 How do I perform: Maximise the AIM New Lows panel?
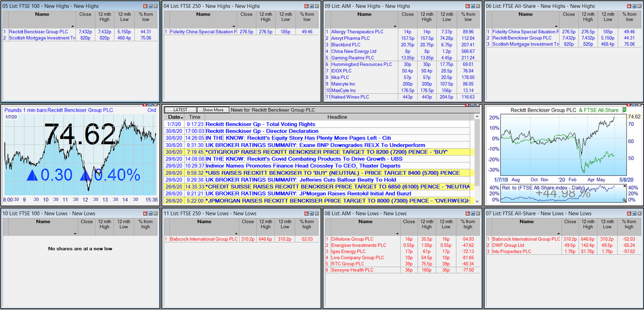pyautogui.click(x=472, y=213)
